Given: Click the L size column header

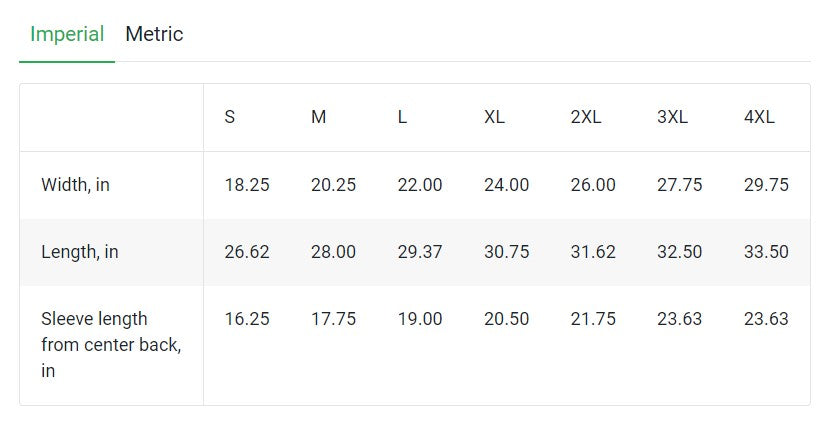Looking at the screenshot, I should tap(402, 117).
